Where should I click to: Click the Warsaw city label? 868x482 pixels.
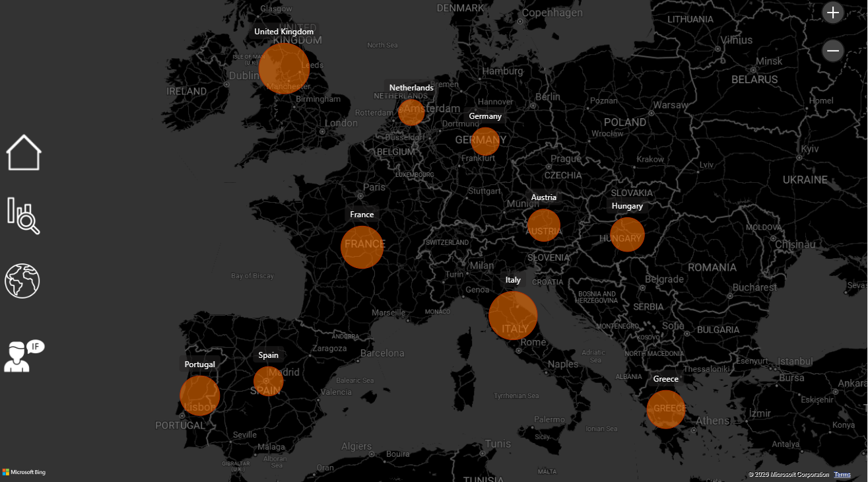point(670,105)
